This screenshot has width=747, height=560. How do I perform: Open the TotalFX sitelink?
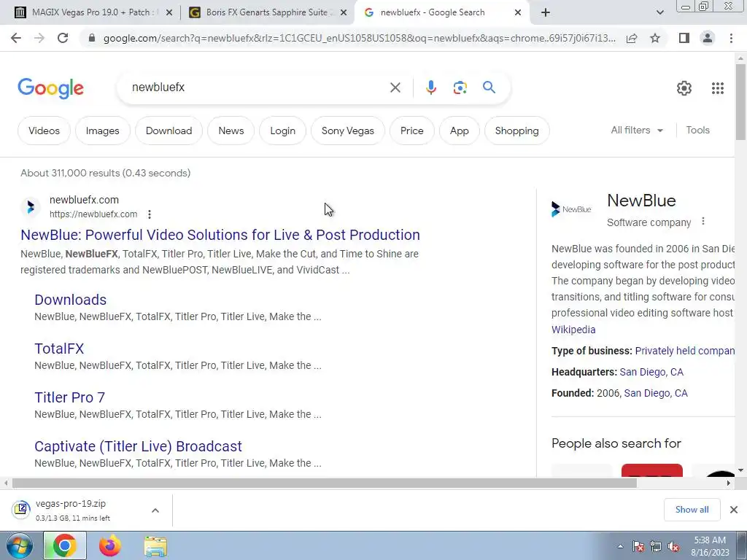[x=59, y=349]
